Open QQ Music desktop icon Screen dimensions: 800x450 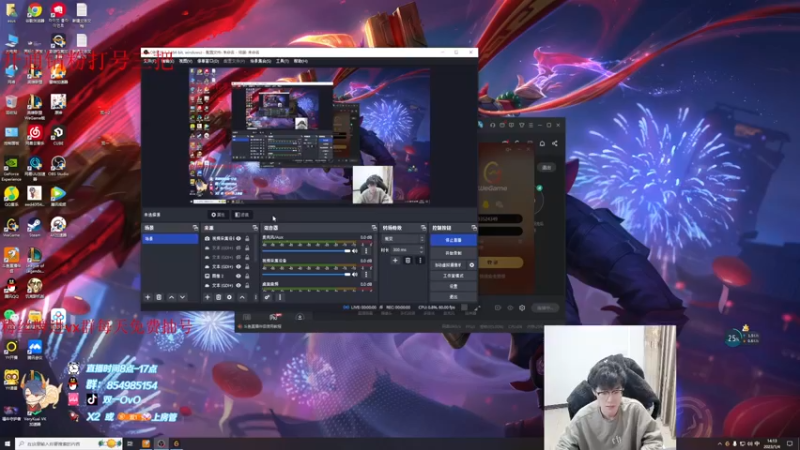(x=11, y=195)
